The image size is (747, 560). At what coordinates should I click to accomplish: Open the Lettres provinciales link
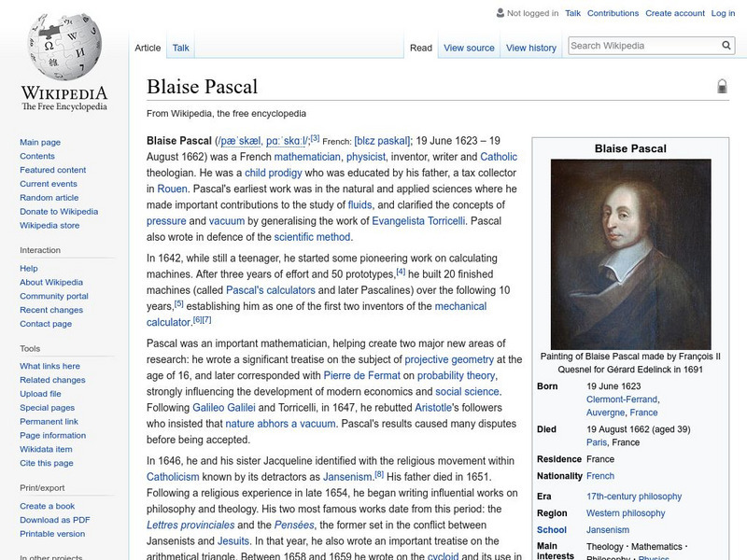tap(190, 525)
